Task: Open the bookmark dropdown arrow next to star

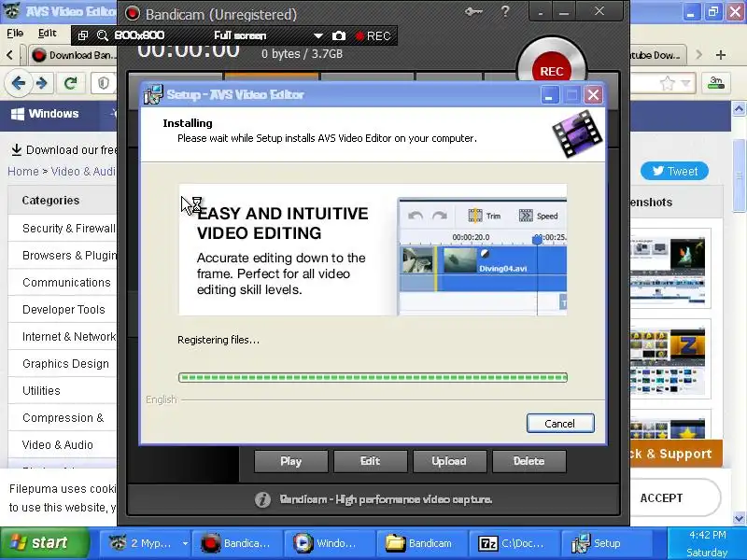Action: point(685,84)
